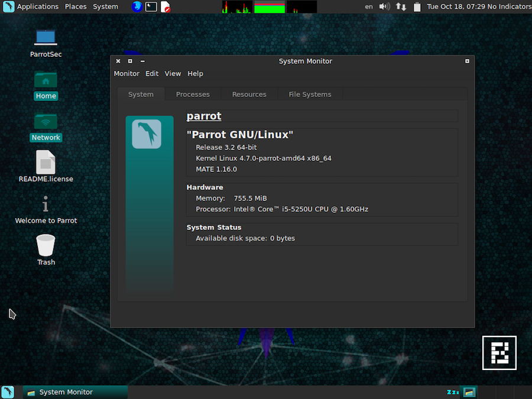Viewport: 532px width, 399px height.
Task: Minimize the System Monitor window
Action: pos(142,61)
